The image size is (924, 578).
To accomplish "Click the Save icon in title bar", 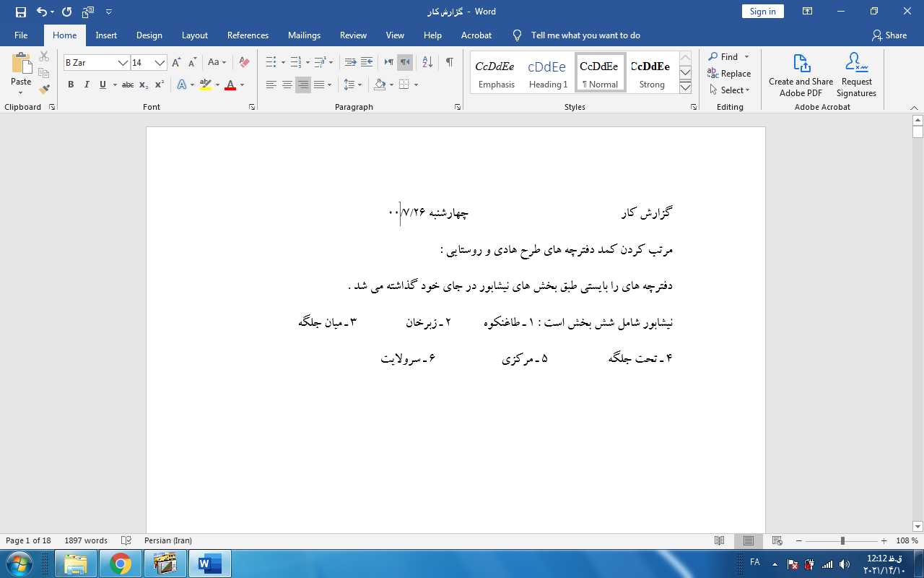I will pyautogui.click(x=20, y=12).
